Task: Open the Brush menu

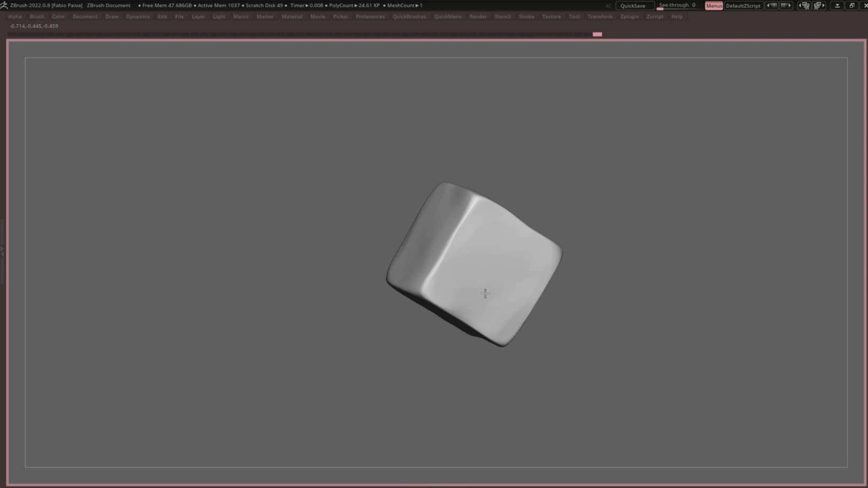Action: pos(37,16)
